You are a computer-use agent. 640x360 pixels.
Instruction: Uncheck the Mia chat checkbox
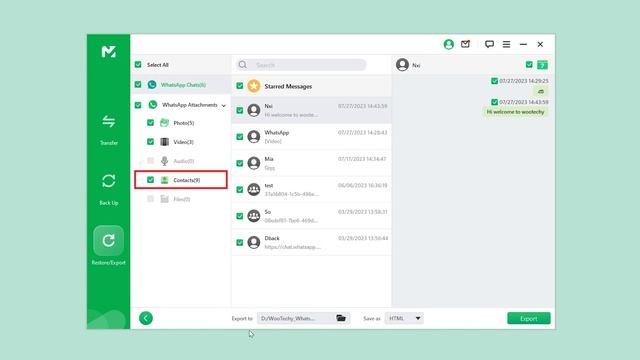[240, 163]
